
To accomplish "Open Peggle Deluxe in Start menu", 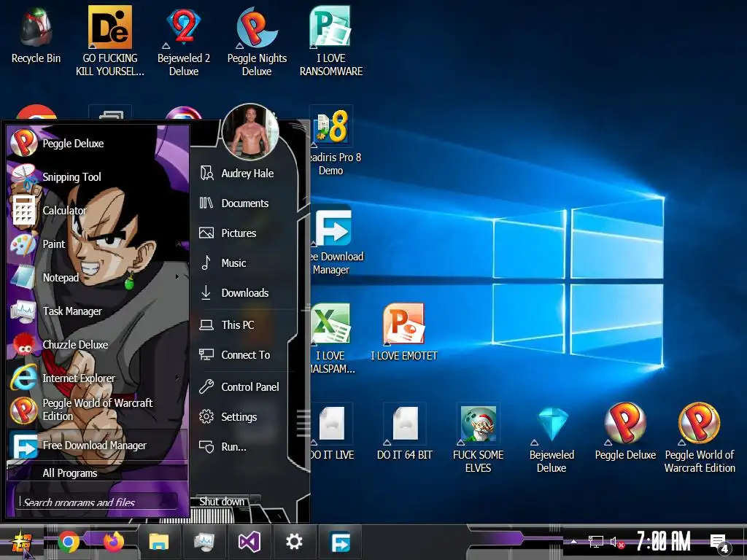I will point(97,143).
